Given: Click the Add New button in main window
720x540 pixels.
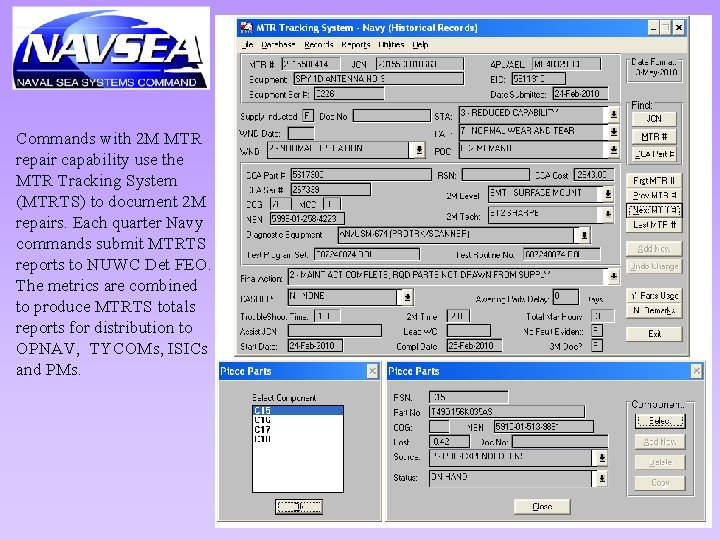Looking at the screenshot, I should coord(654,248).
